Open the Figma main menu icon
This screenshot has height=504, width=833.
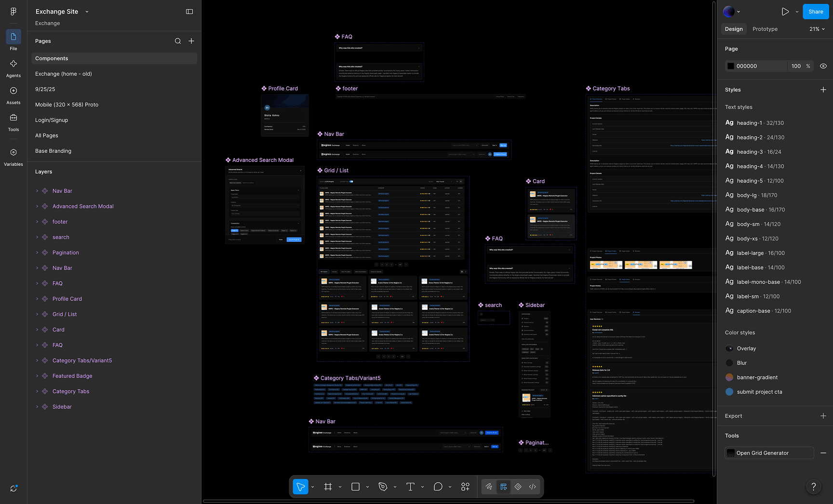coord(13,12)
